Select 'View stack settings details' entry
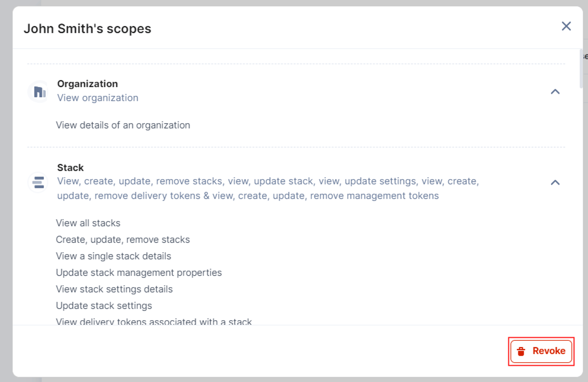Viewport: 588px width, 382px height. 114,289
